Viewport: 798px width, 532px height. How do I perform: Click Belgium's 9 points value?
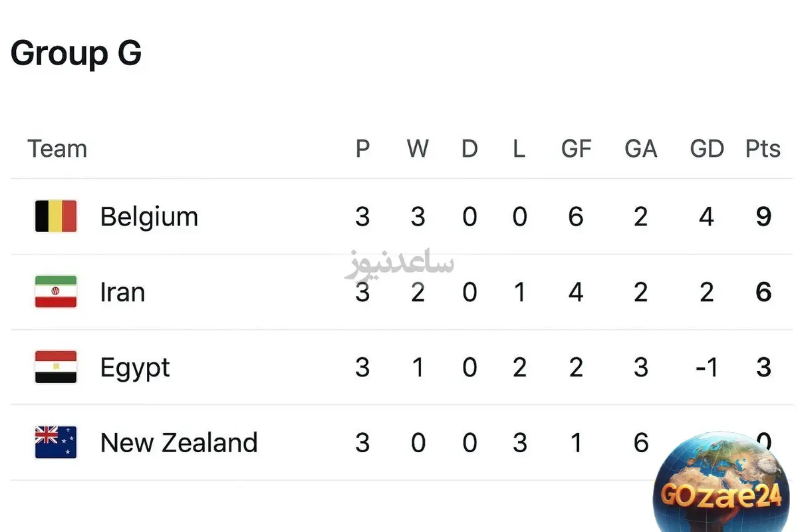[763, 217]
